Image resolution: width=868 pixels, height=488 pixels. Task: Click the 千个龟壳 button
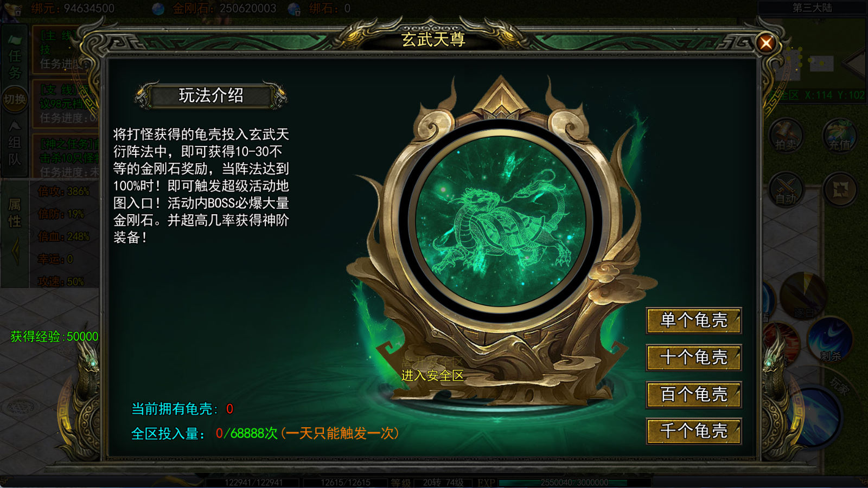[x=694, y=431]
